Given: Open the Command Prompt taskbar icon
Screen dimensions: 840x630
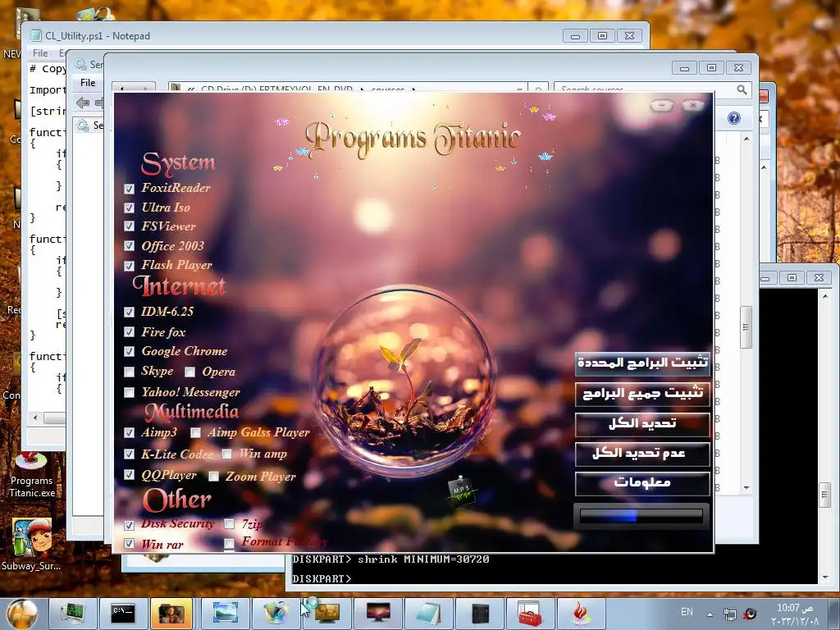Looking at the screenshot, I should [x=123, y=614].
